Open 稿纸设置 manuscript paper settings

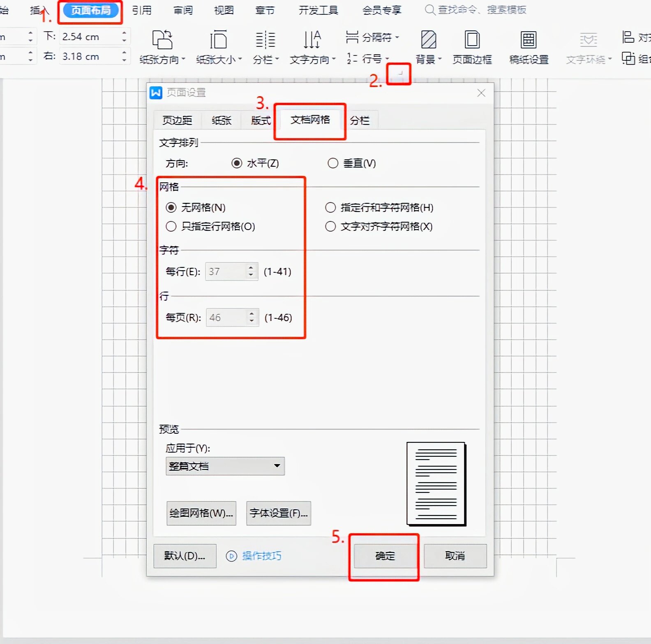pyautogui.click(x=529, y=40)
